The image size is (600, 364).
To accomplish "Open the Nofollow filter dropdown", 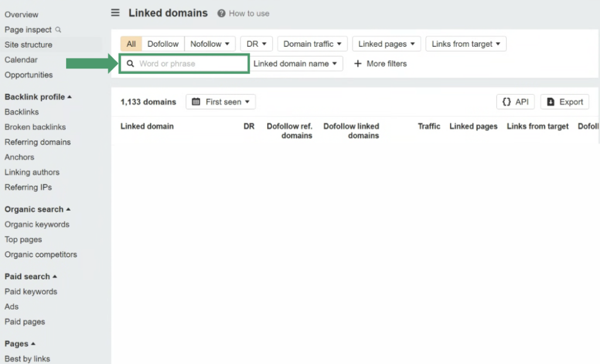I will click(210, 44).
